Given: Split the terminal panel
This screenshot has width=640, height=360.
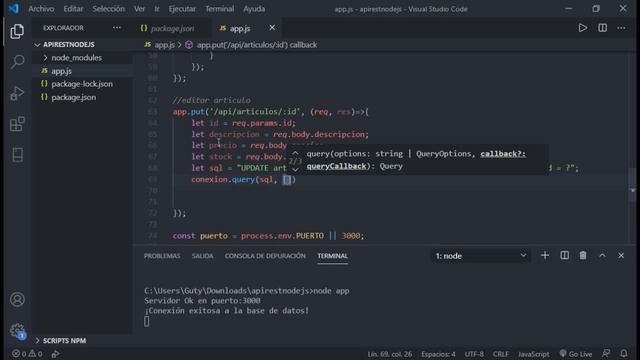Looking at the screenshot, I should (x=564, y=256).
